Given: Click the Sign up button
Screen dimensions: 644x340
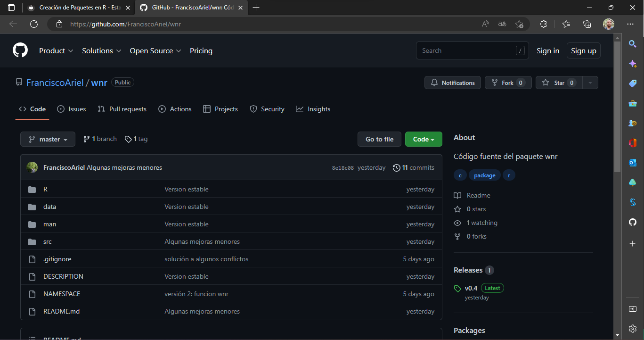Looking at the screenshot, I should pos(584,50).
